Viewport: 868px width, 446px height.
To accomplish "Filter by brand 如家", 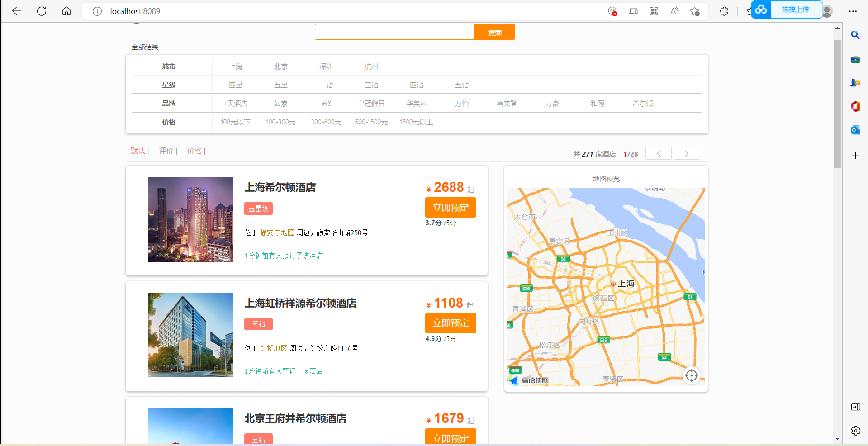I will tap(281, 104).
